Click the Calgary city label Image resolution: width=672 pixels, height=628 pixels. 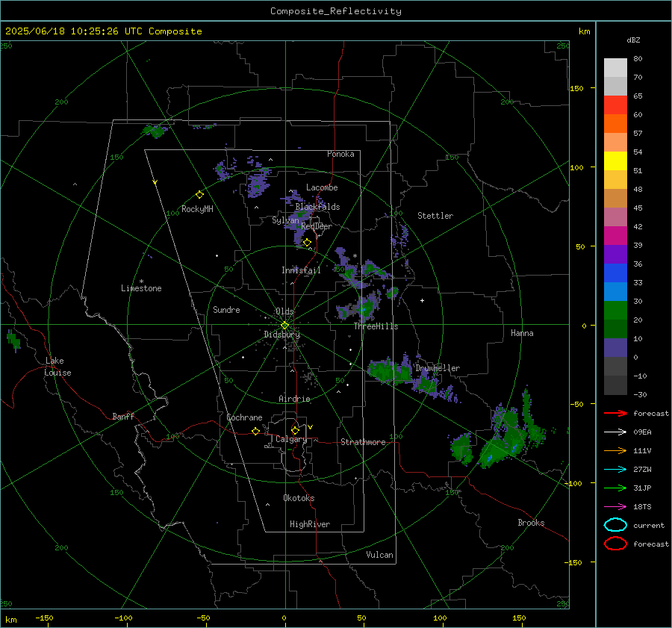(291, 439)
